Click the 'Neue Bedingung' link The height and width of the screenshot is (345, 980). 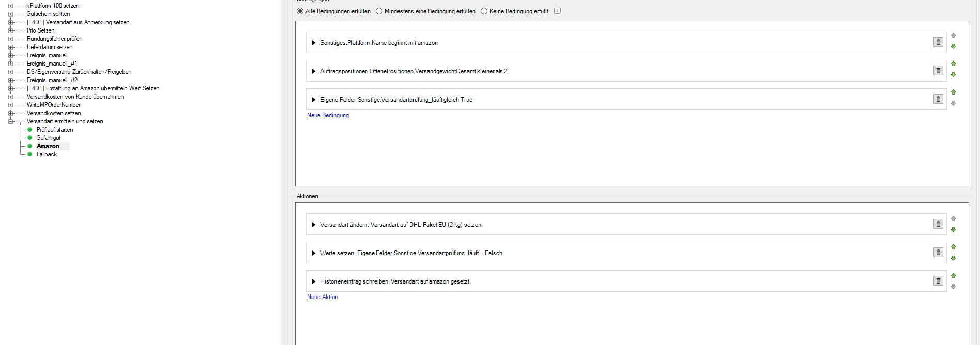(x=328, y=115)
